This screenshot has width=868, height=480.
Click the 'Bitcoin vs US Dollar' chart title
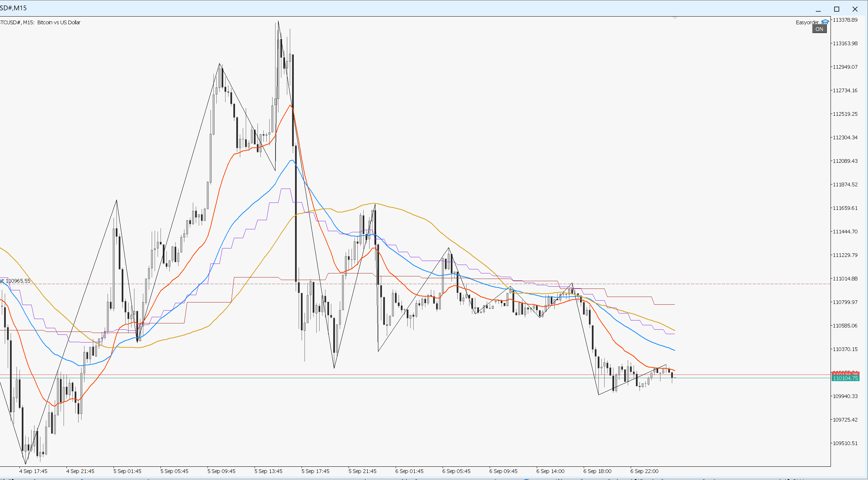(x=59, y=22)
